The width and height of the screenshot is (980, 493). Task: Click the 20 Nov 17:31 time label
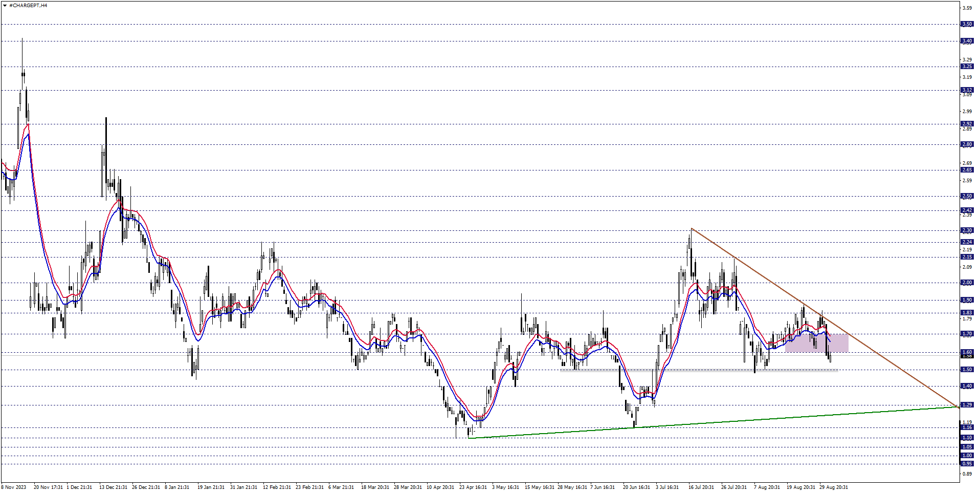(x=48, y=487)
